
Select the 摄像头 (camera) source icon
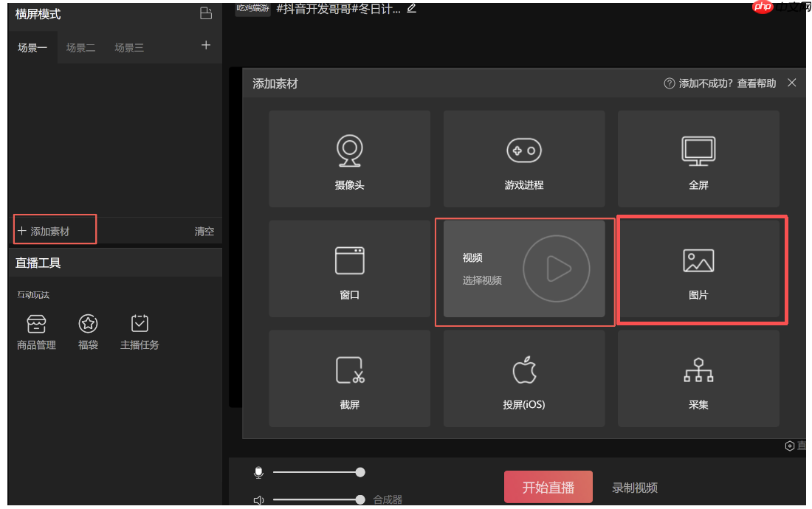[x=349, y=158]
